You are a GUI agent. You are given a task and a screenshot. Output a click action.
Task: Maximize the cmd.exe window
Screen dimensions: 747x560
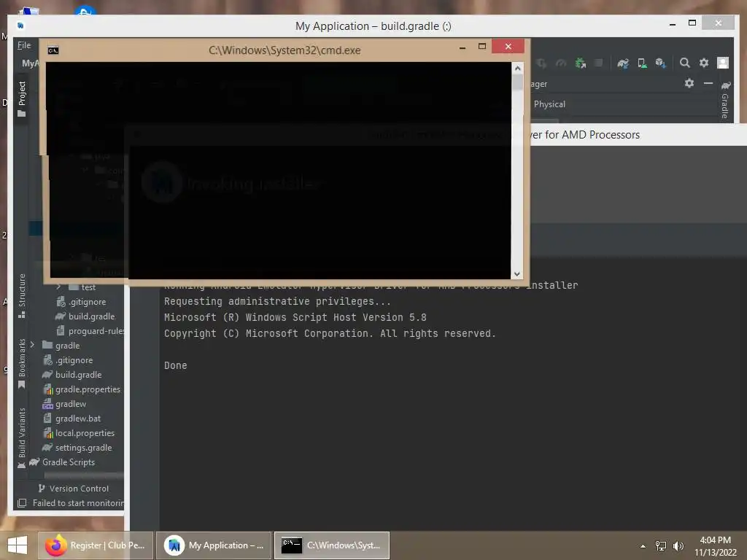(482, 47)
